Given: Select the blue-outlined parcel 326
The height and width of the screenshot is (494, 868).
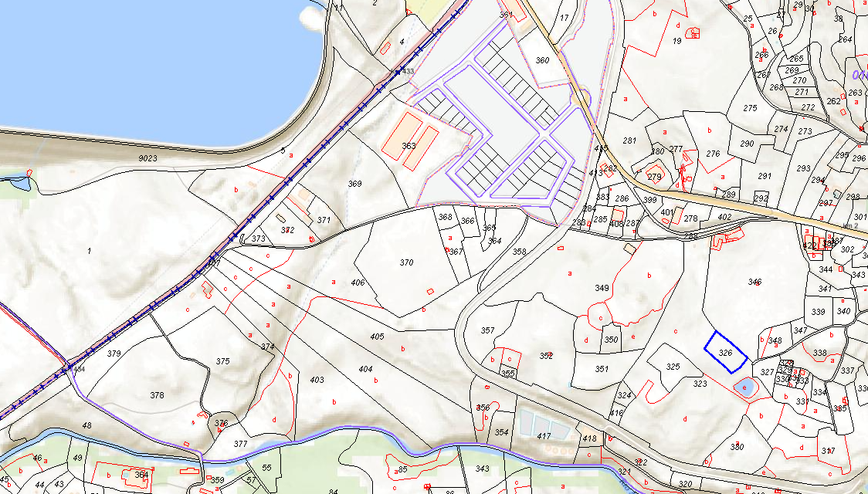Looking at the screenshot, I should (726, 352).
